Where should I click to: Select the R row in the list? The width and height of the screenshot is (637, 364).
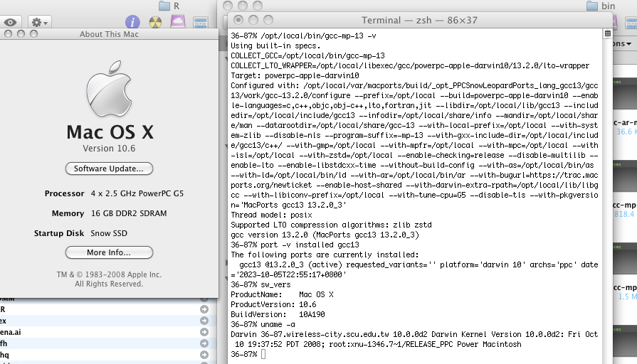coord(108,309)
